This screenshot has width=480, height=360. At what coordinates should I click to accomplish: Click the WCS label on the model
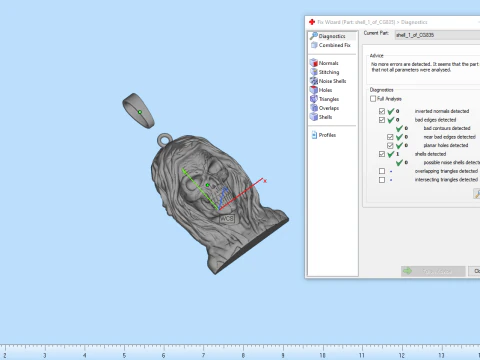point(227,219)
